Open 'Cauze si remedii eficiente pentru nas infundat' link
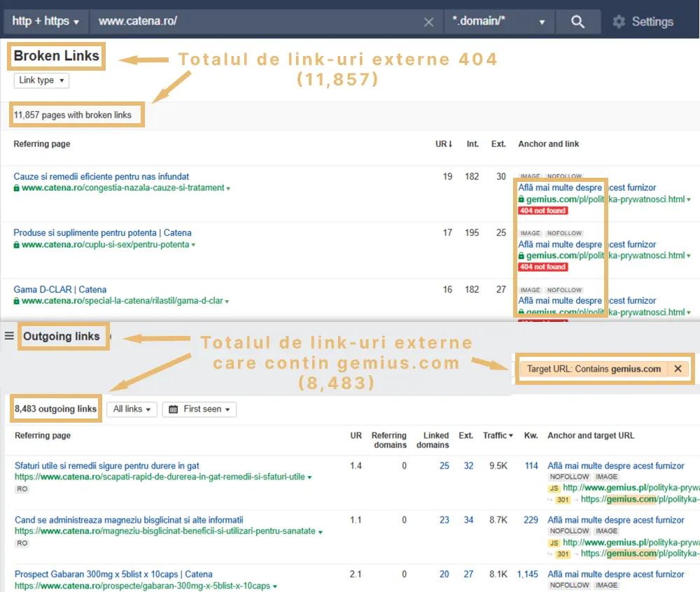This screenshot has height=592, width=700. (x=101, y=176)
